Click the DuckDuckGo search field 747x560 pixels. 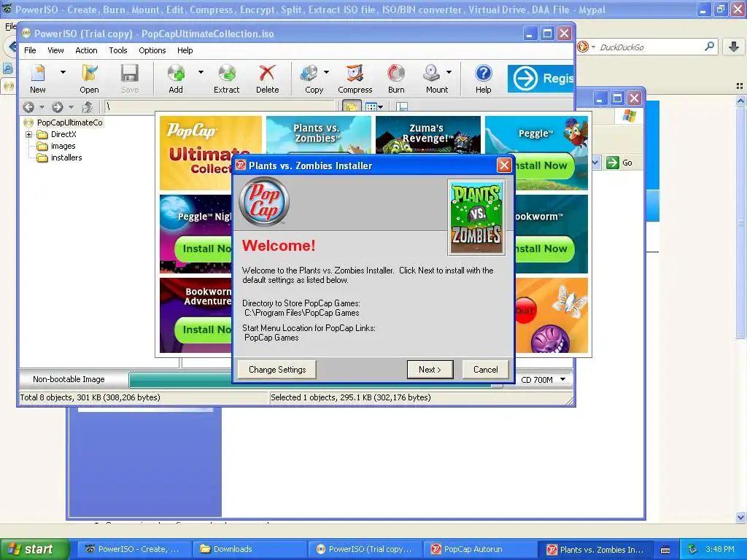650,47
